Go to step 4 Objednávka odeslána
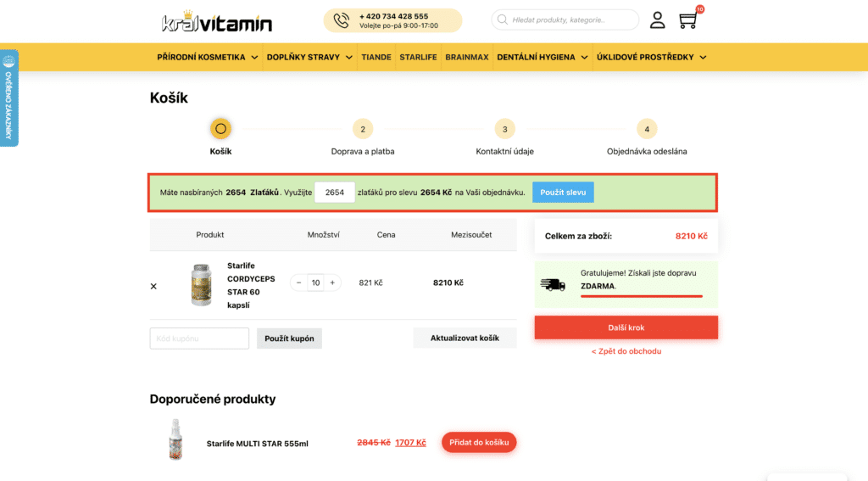868x481 pixels. [x=647, y=129]
